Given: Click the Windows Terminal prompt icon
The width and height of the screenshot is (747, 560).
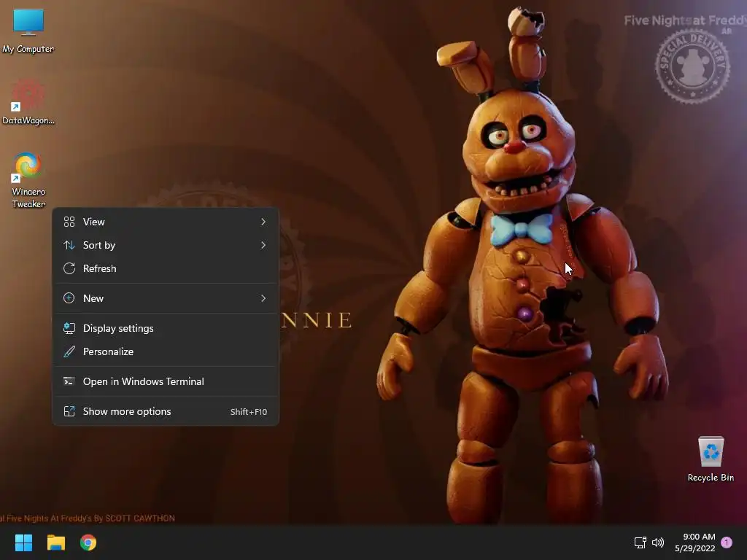Looking at the screenshot, I should point(69,382).
